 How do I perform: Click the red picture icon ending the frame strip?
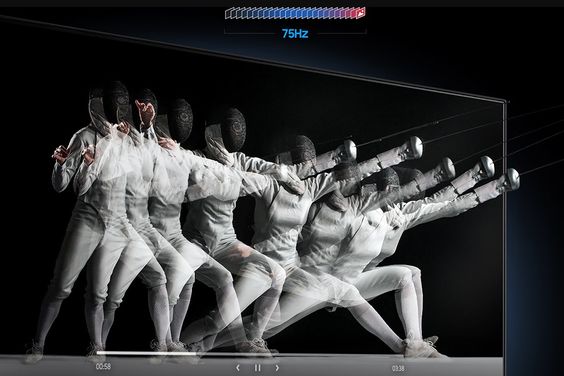(x=360, y=13)
